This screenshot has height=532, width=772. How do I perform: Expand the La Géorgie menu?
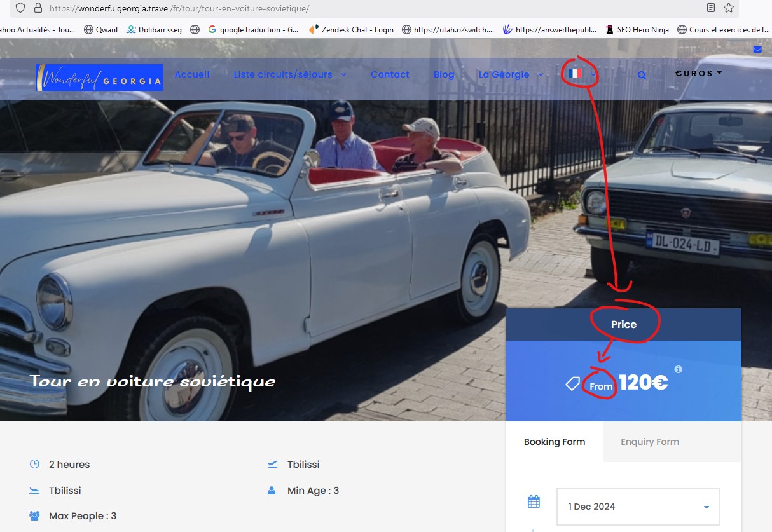511,74
